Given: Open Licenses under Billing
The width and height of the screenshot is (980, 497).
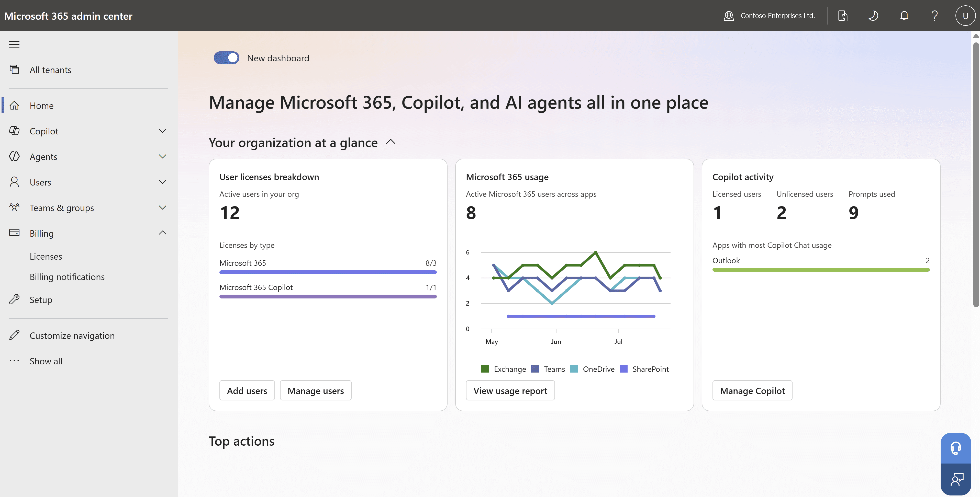Looking at the screenshot, I should point(46,256).
